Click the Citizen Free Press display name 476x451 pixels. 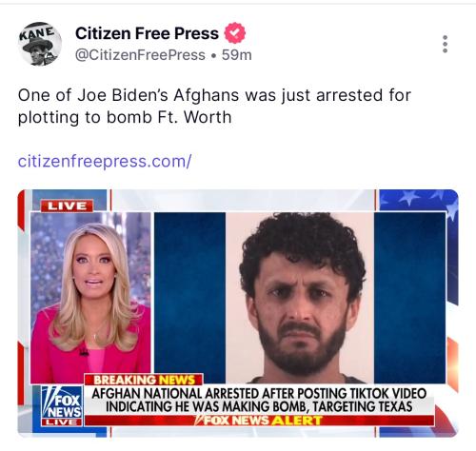pyautogui.click(x=147, y=33)
